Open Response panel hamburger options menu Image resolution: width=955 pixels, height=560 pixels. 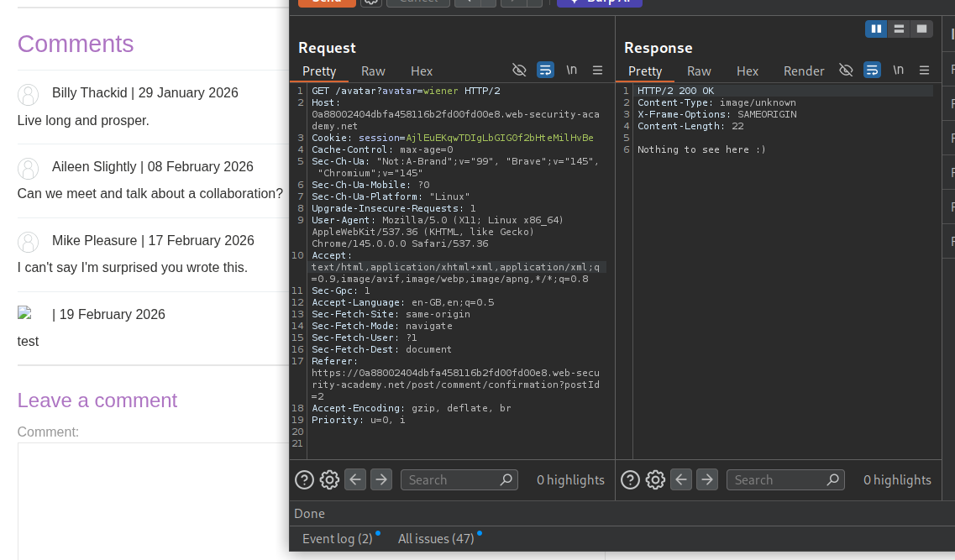[x=924, y=71]
